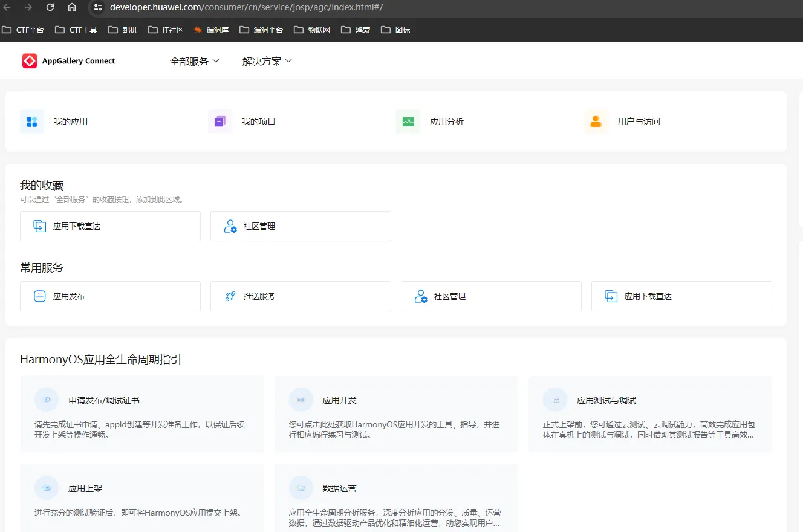The image size is (803, 532).
Task: Click the 推送服务 rocket icon
Action: pyautogui.click(x=230, y=296)
